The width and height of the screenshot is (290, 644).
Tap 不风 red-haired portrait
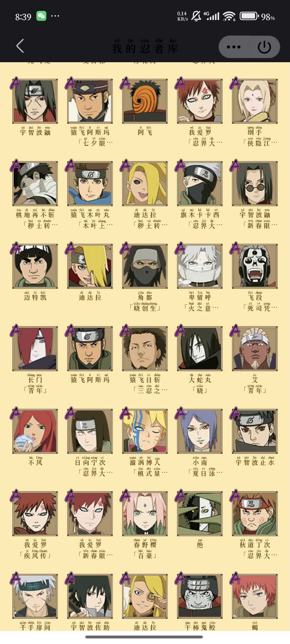click(x=35, y=431)
